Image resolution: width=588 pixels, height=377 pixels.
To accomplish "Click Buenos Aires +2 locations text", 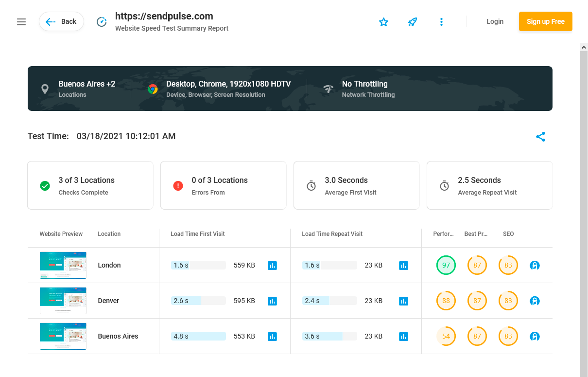I will (87, 84).
